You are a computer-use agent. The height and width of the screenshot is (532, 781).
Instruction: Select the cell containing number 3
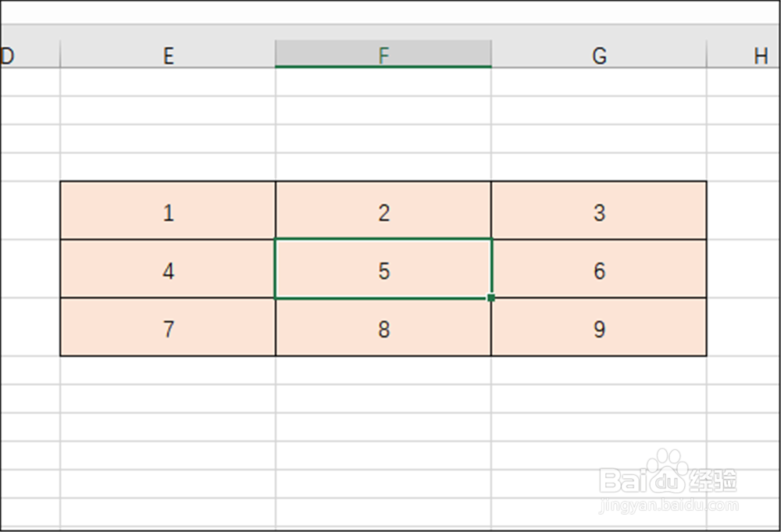tap(599, 211)
